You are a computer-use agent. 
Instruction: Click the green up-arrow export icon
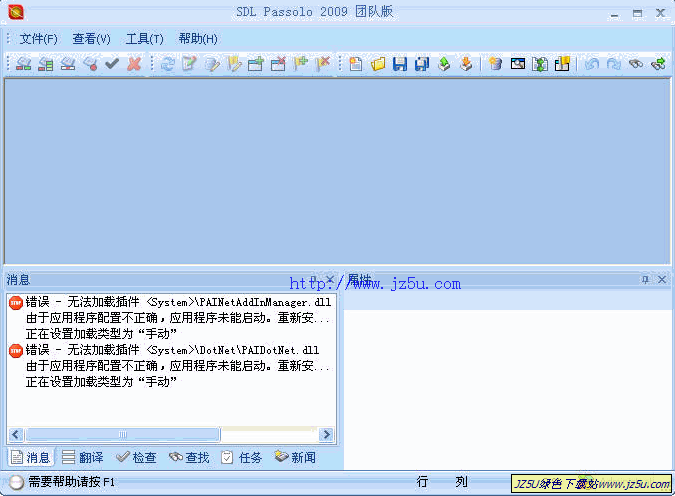click(x=444, y=64)
